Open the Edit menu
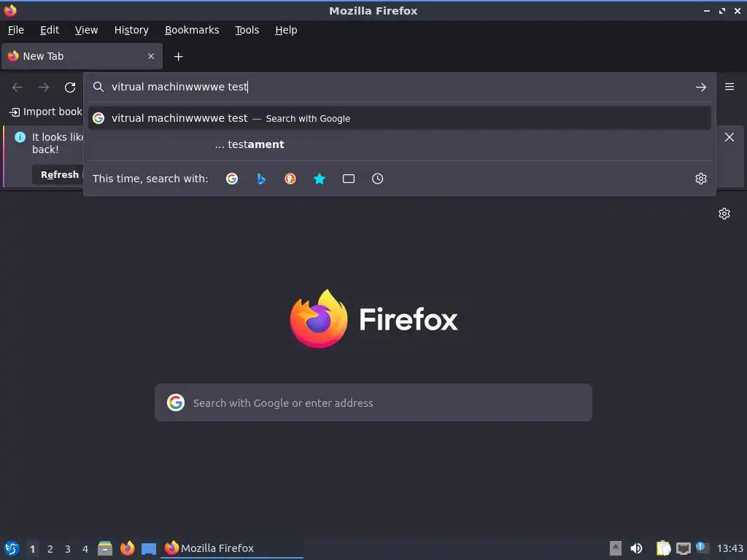 [50, 30]
